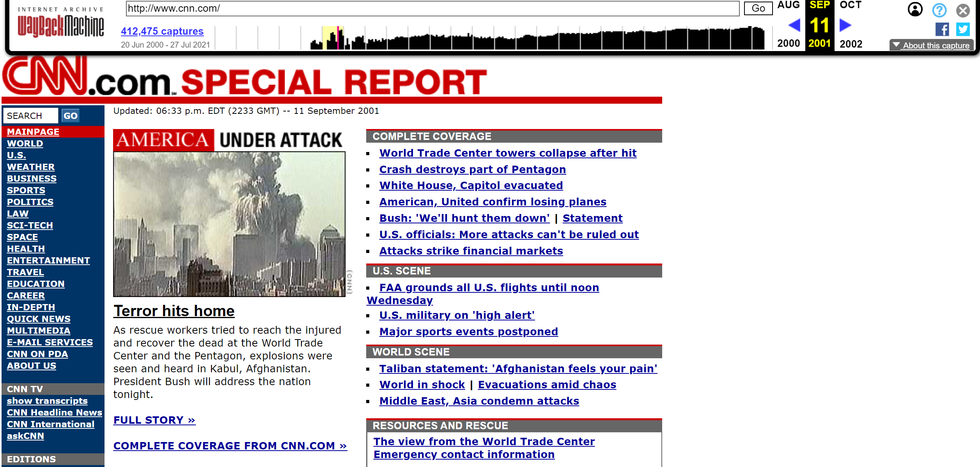Image resolution: width=980 pixels, height=467 pixels.
Task: Open the SCI-TECH sidebar section
Action: [30, 225]
